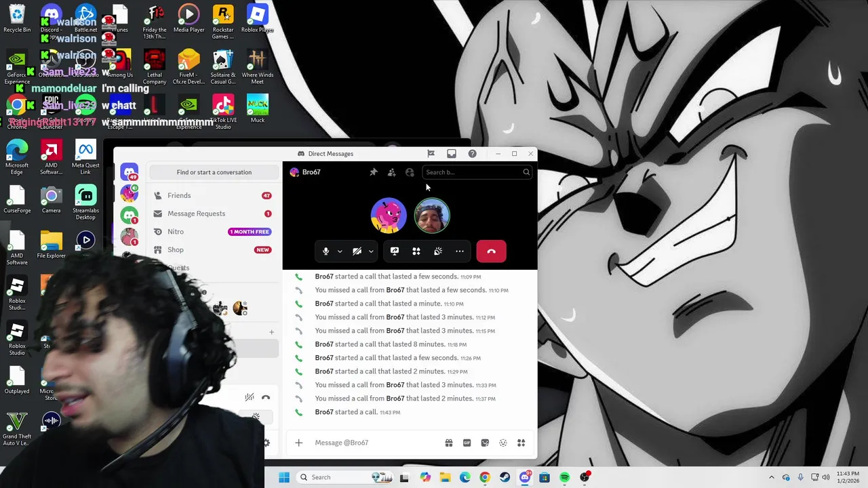Open apps launcher in message bar
The width and height of the screenshot is (868, 488).
click(521, 443)
